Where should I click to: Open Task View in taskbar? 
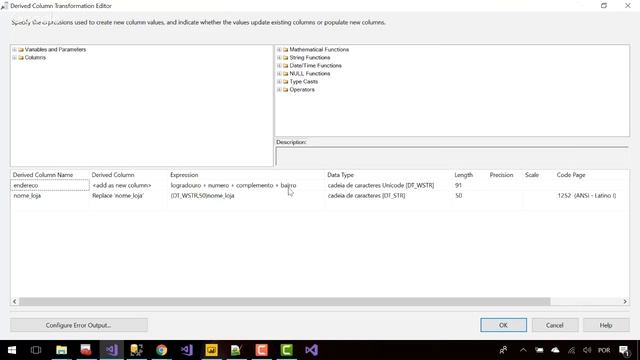click(x=36, y=350)
